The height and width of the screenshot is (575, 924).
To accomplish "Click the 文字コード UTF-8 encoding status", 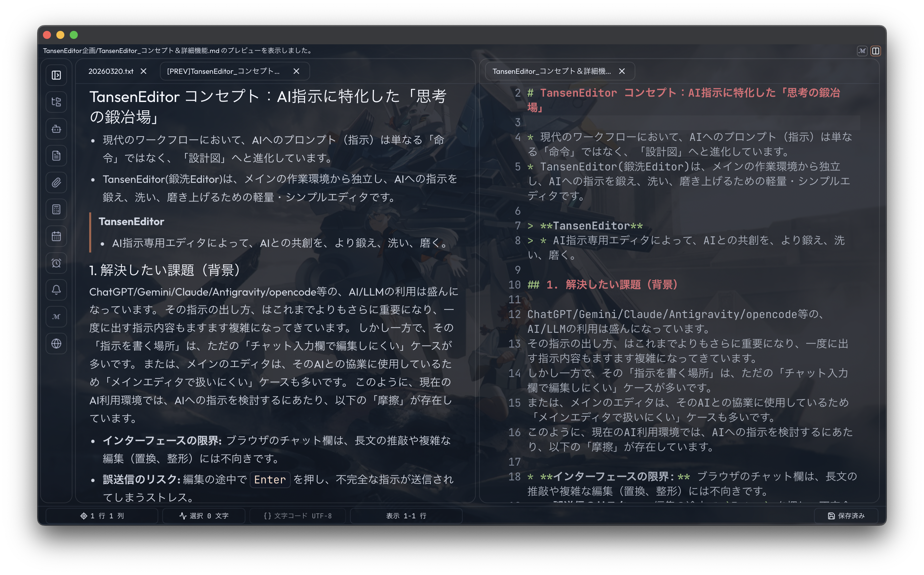I will pos(297,516).
